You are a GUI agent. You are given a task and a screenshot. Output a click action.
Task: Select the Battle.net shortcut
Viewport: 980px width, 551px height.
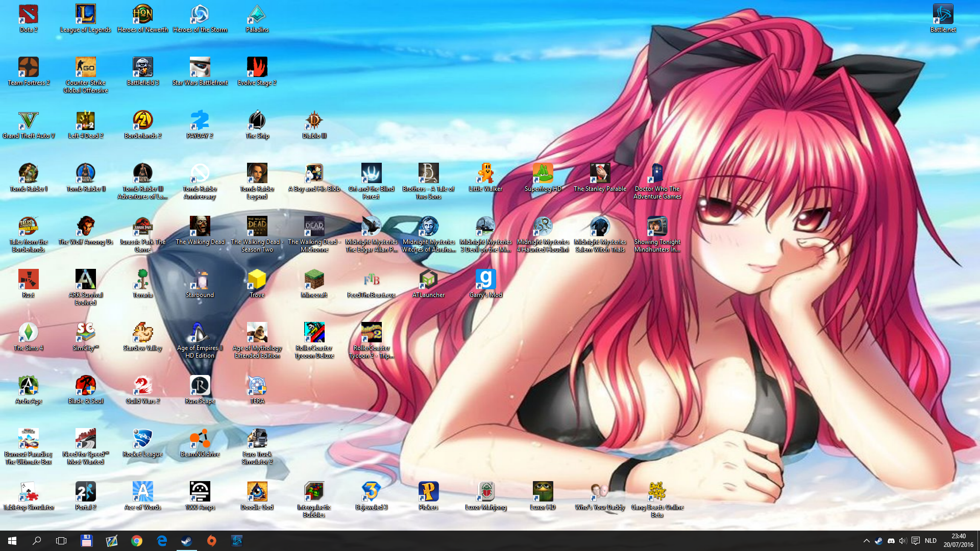943,18
